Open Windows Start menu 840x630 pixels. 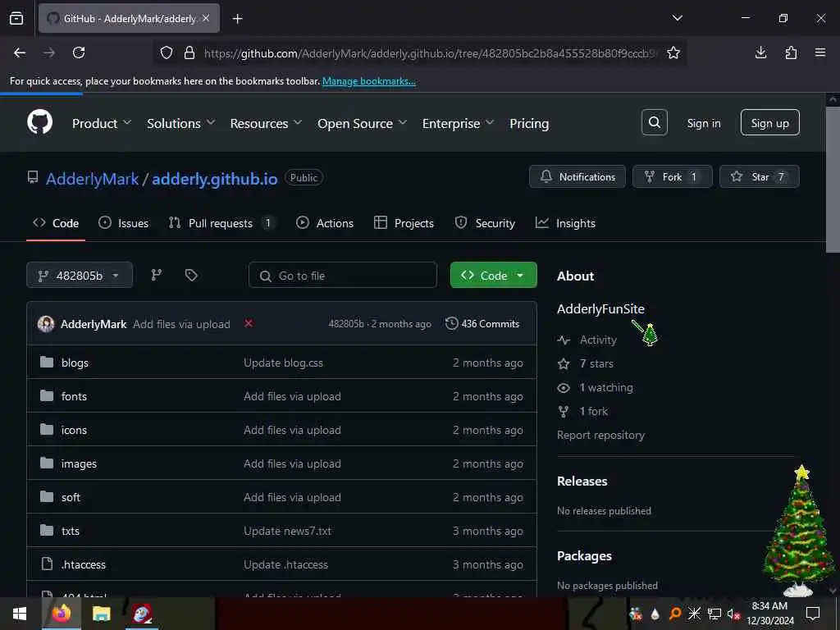pos(20,614)
